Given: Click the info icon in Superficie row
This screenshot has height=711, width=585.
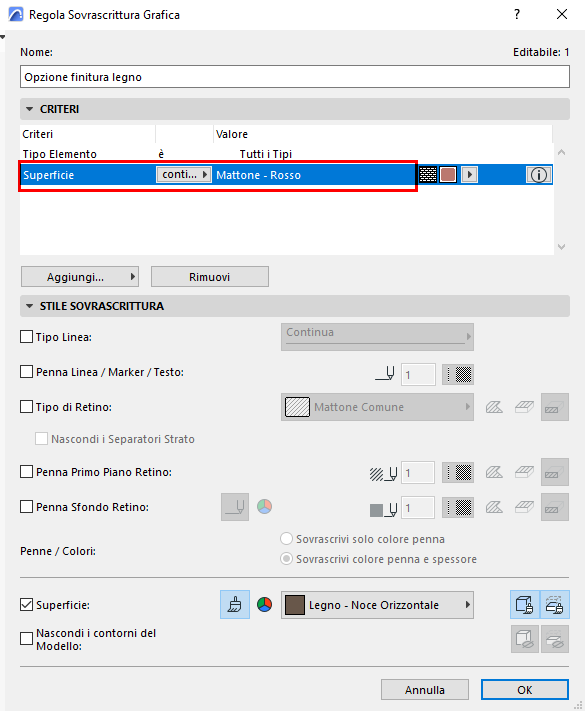Looking at the screenshot, I should 538,175.
